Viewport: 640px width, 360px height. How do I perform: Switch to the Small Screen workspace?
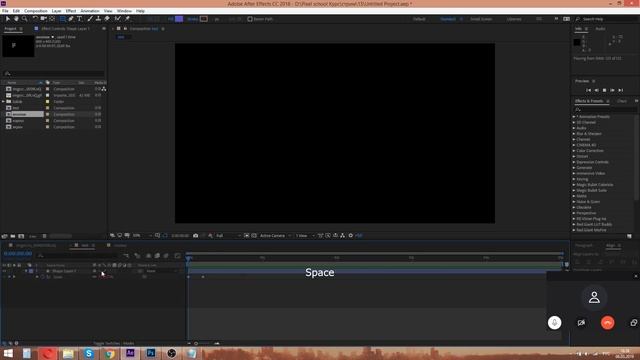click(x=481, y=19)
